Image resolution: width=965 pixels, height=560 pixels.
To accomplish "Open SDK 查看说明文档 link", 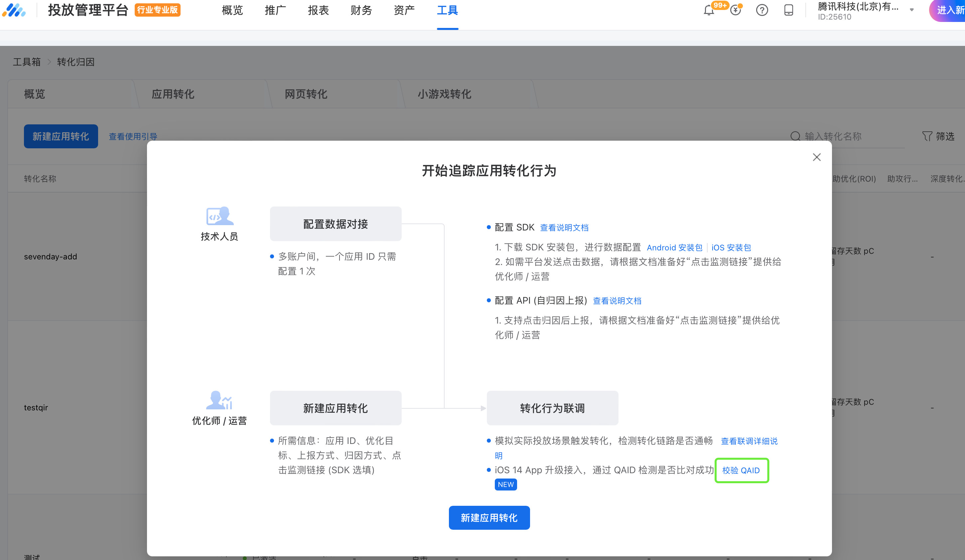I will pyautogui.click(x=564, y=227).
